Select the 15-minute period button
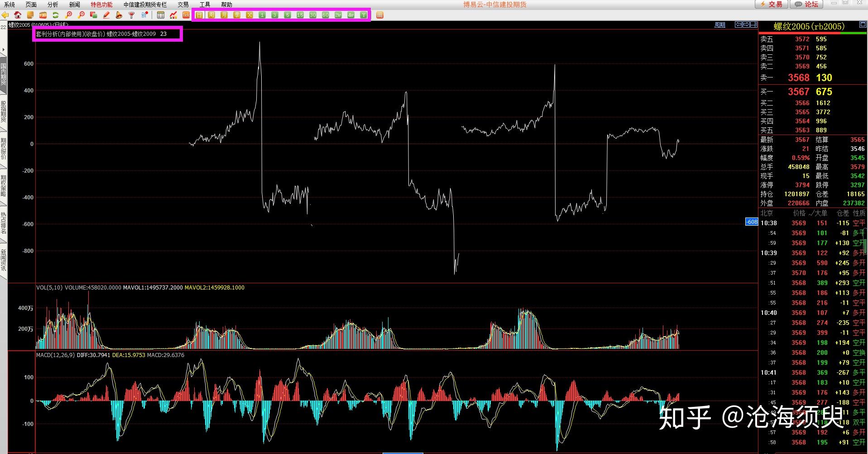868x454 pixels. click(x=300, y=15)
